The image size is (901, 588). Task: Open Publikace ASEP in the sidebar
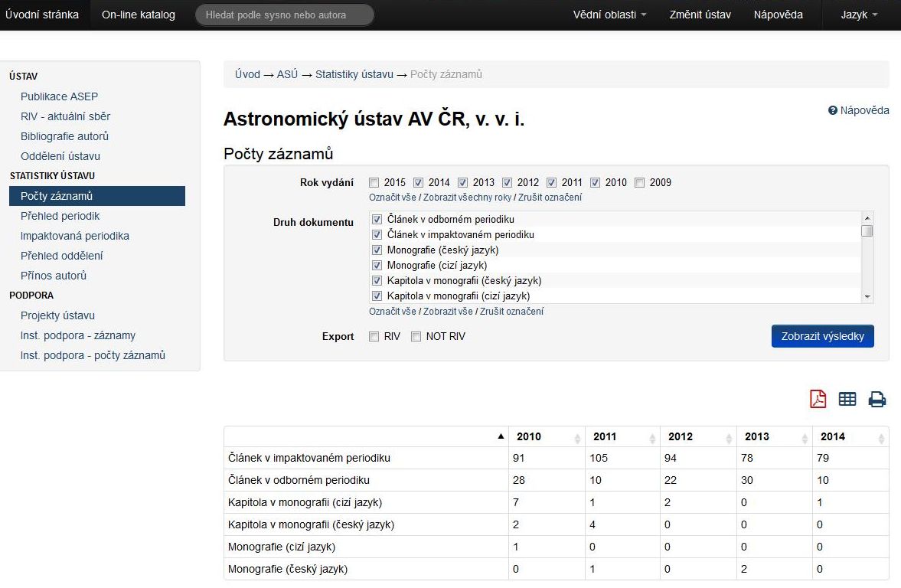click(59, 96)
